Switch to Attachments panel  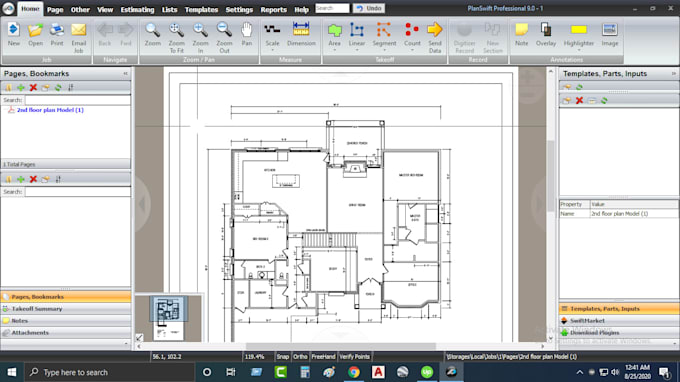point(66,333)
